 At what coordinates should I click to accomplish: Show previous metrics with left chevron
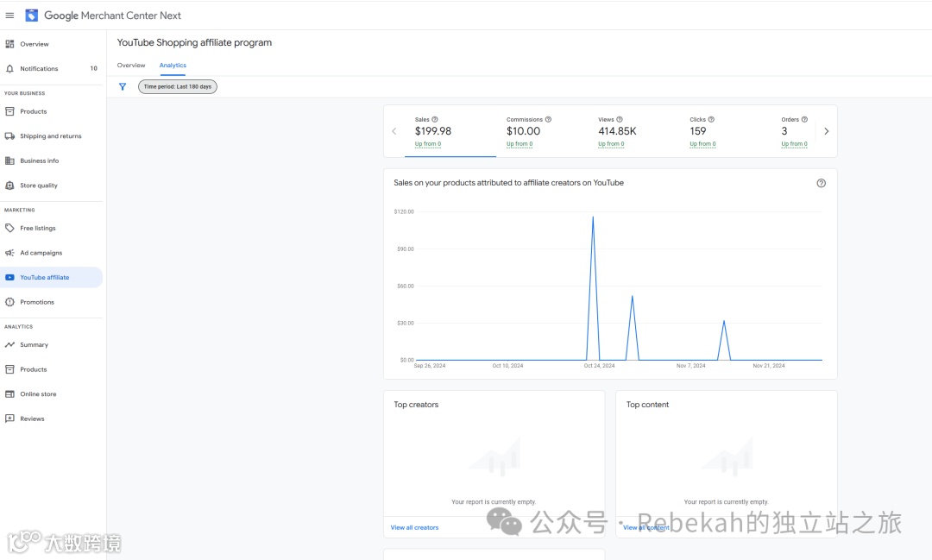pyautogui.click(x=394, y=131)
